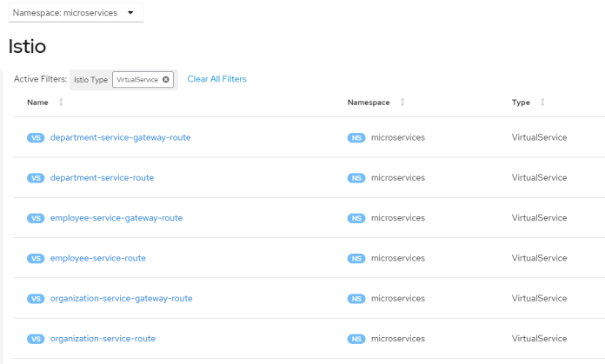Click VS badge for employee-service-route

click(36, 258)
